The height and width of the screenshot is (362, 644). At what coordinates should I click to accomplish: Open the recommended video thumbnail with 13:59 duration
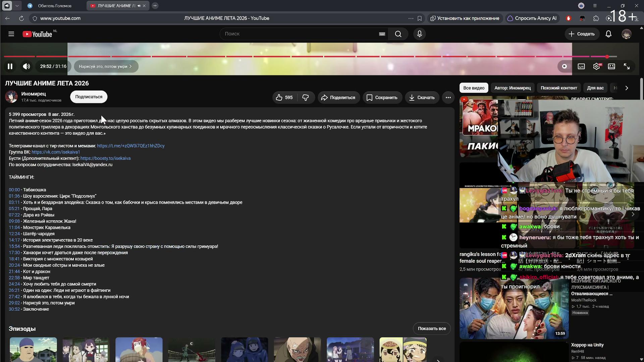(x=514, y=308)
